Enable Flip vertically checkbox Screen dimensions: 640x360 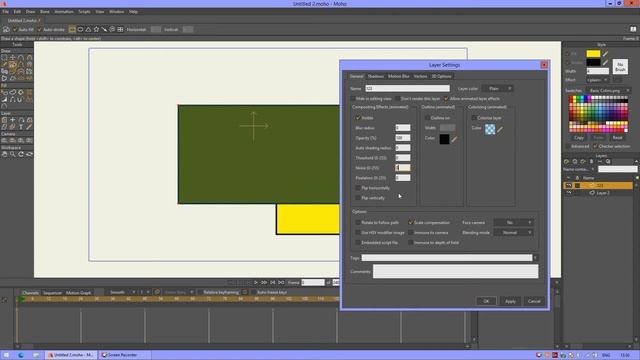pyautogui.click(x=358, y=198)
